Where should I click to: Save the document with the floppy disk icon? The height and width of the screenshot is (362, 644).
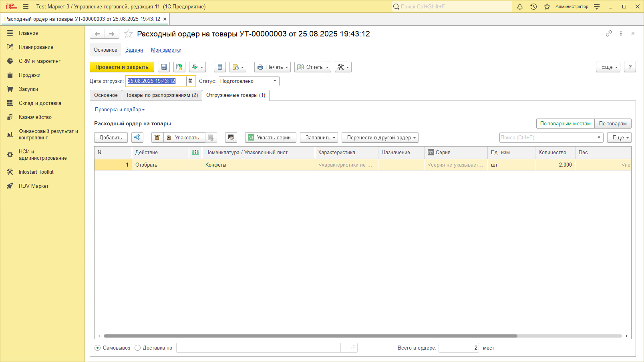[164, 67]
